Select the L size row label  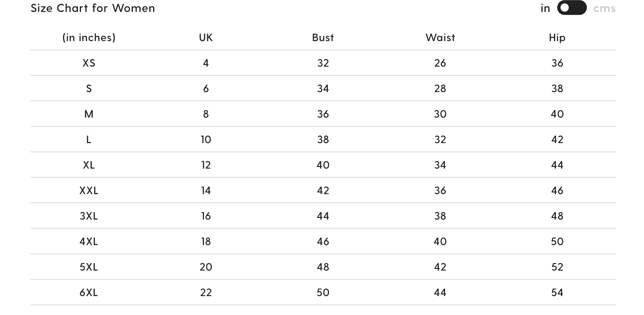pyautogui.click(x=89, y=139)
